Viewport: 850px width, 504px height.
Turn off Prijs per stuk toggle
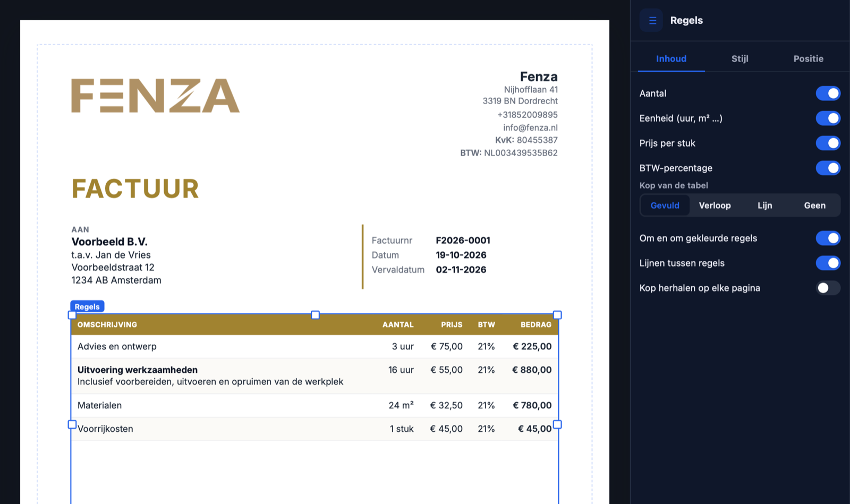(x=828, y=143)
